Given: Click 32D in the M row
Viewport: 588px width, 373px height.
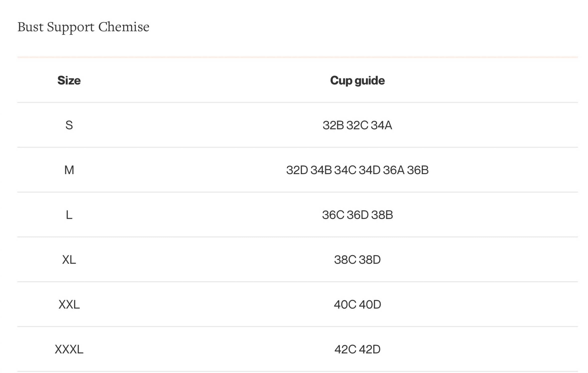Looking at the screenshot, I should 297,170.
